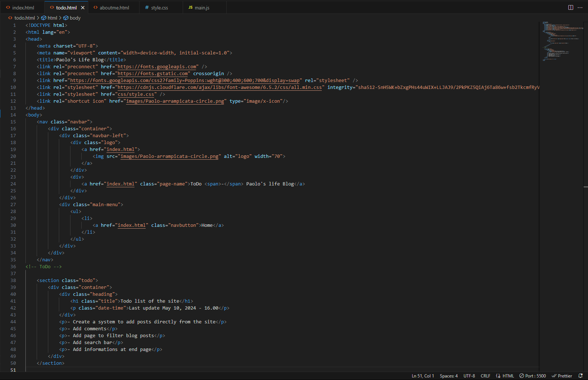Change CRLF end-of-line sequence
Image resolution: width=588 pixels, height=380 pixels.
tap(485, 376)
